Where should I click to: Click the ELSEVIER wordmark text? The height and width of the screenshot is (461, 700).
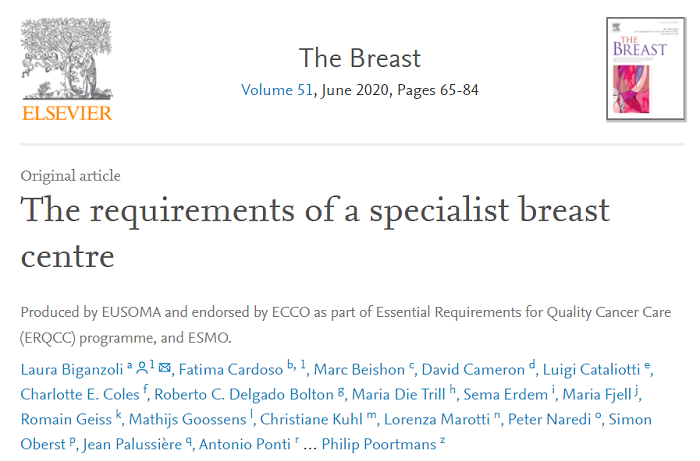(x=66, y=112)
